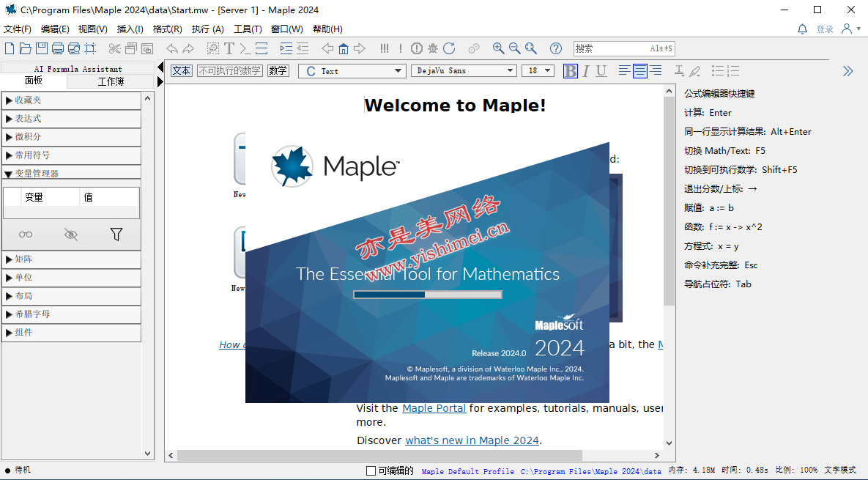Open AI Formula Assistant
This screenshot has height=480, width=868.
coord(78,68)
